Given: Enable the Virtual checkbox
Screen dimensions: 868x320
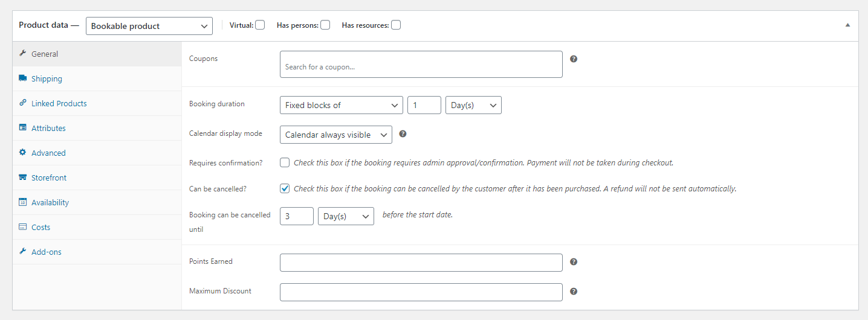Looking at the screenshot, I should 260,25.
